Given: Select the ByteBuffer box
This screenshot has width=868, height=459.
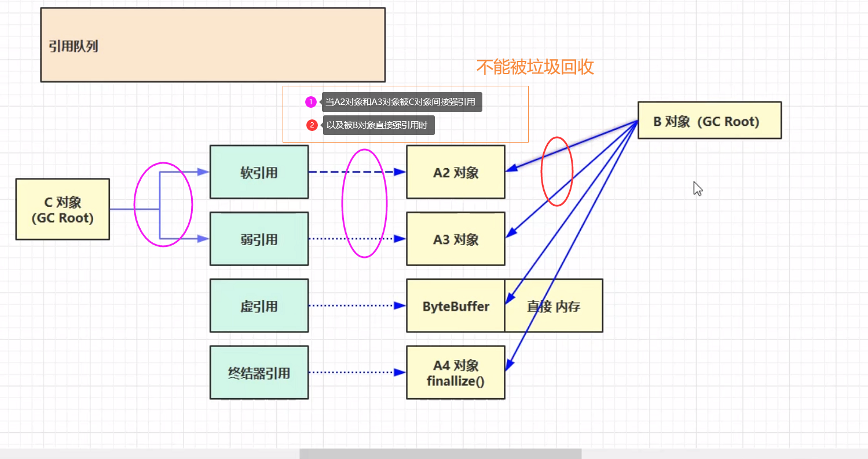Looking at the screenshot, I should pyautogui.click(x=456, y=305).
